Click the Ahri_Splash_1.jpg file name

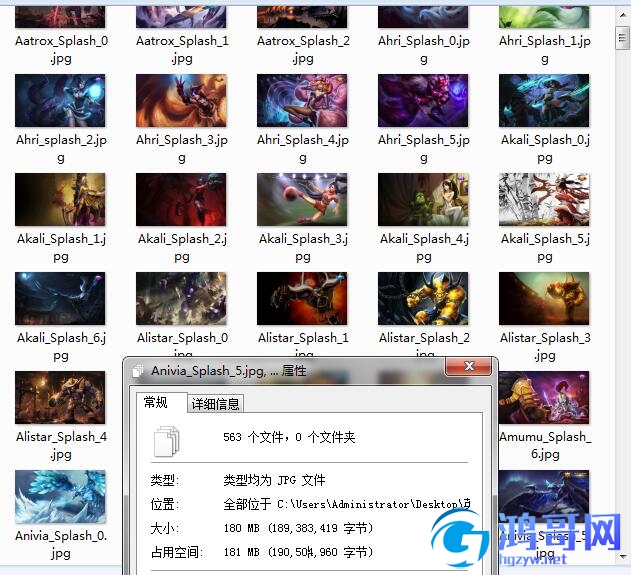(545, 49)
